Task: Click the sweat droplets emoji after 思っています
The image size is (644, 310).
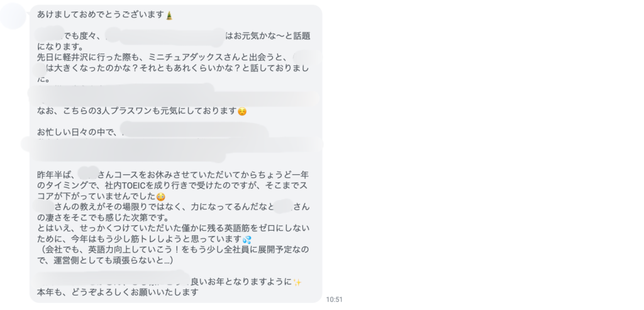Action: tap(247, 239)
